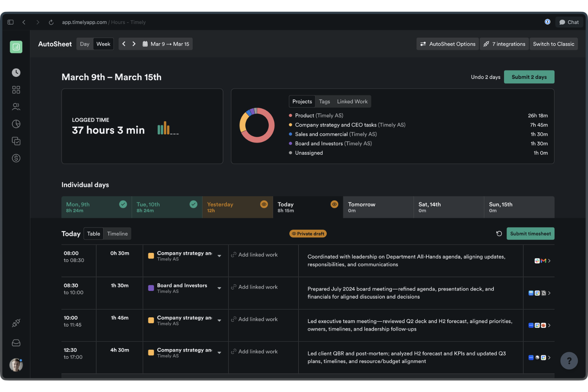Image resolution: width=588 pixels, height=392 pixels.
Task: Open the Reports pie chart icon in sidebar
Action: pyautogui.click(x=16, y=124)
